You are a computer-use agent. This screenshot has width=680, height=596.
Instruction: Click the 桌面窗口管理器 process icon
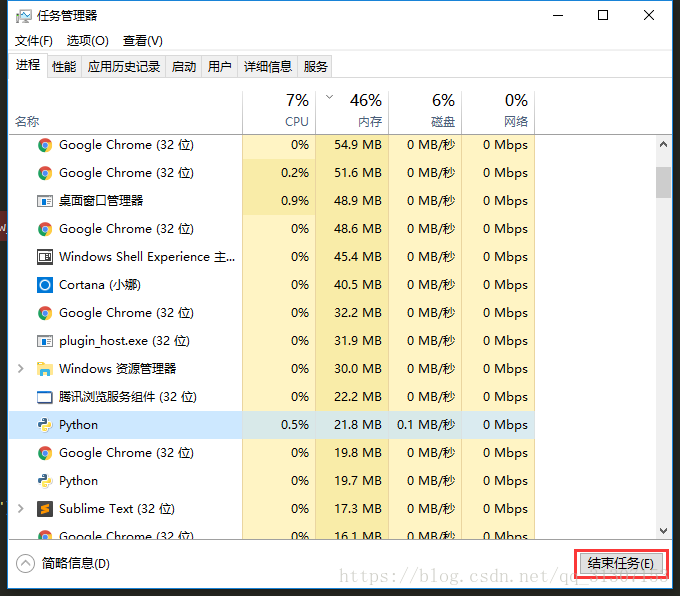[x=45, y=201]
